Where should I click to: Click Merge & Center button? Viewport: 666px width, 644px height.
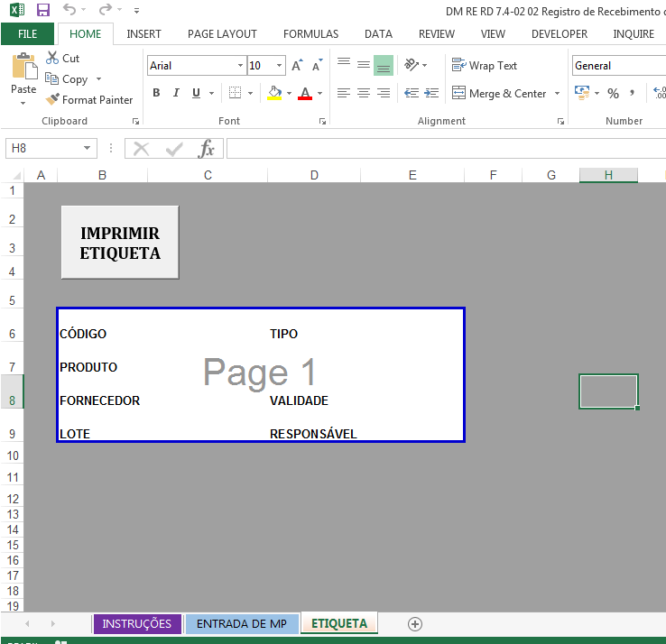499,93
